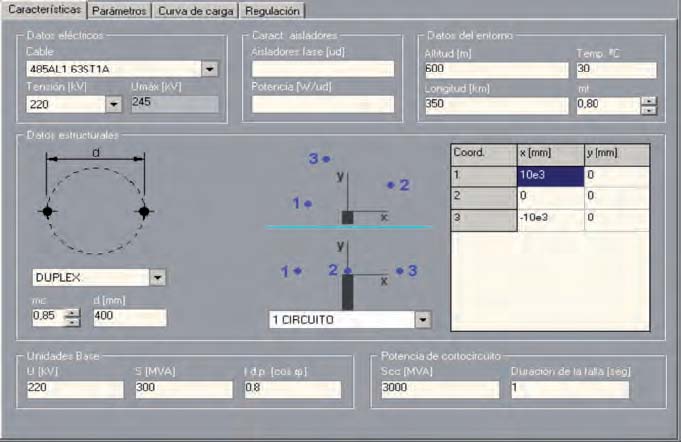Image resolution: width=681 pixels, height=442 pixels.
Task: Select the Temp. ºC input field
Action: [x=615, y=69]
